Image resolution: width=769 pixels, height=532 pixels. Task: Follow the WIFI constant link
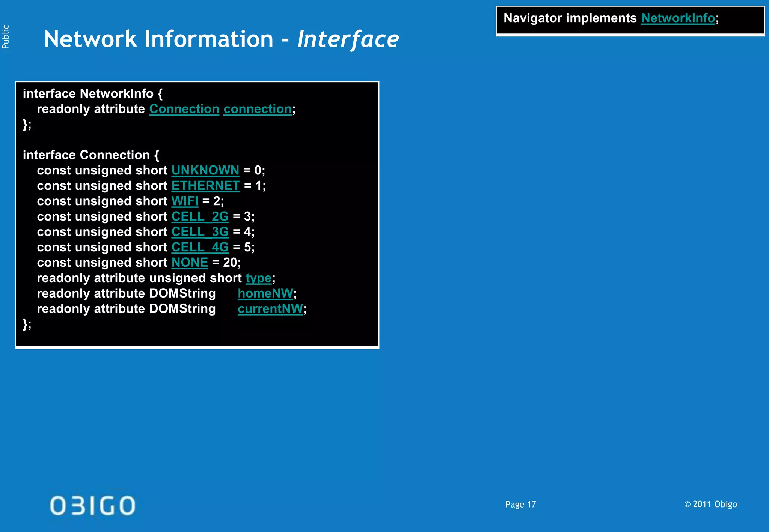[x=185, y=201]
